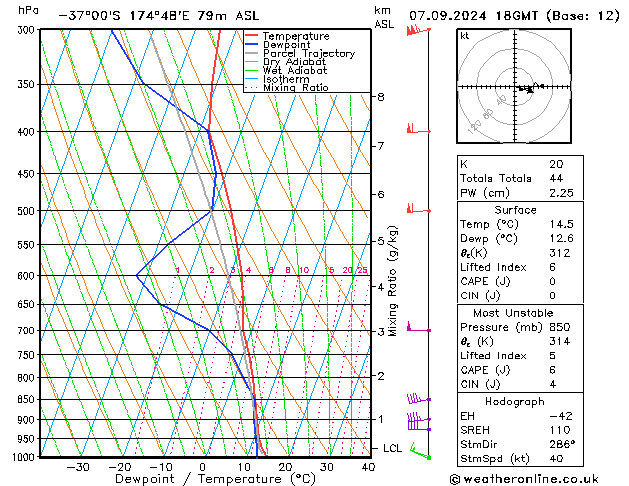Click the 400 hPa red wind barb
The width and height of the screenshot is (629, 486).
click(x=418, y=129)
